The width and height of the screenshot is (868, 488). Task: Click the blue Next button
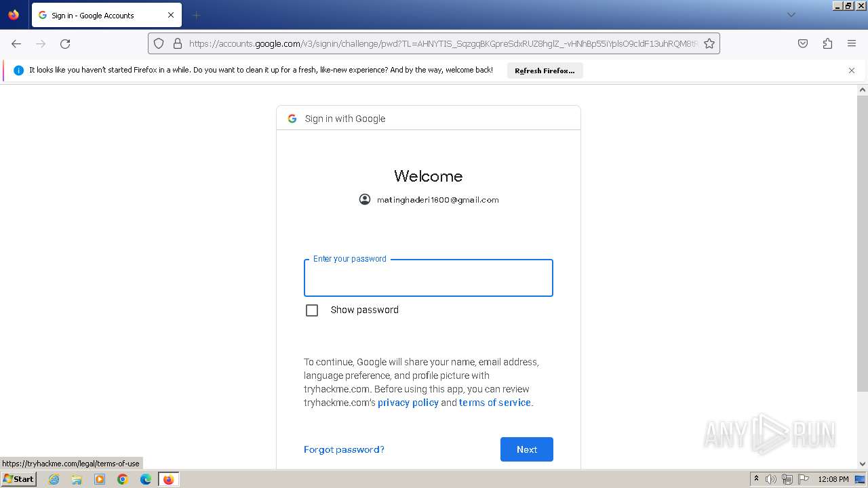527,449
